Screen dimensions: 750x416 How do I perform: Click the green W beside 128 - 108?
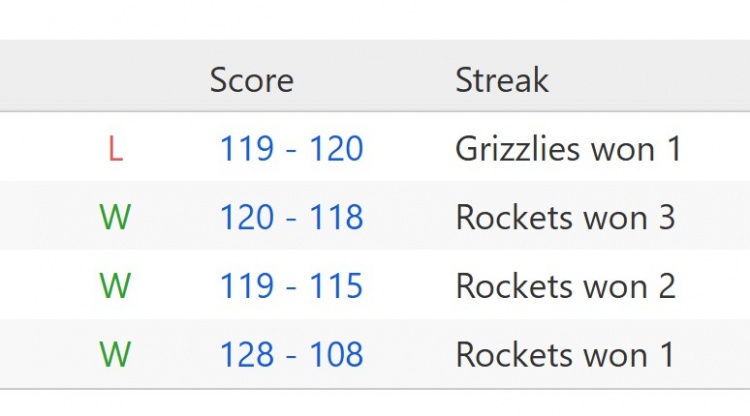click(115, 354)
